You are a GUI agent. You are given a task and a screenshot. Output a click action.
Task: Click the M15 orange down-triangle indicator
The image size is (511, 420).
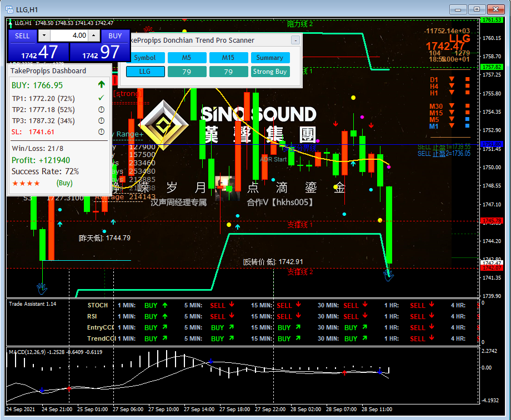(452, 113)
